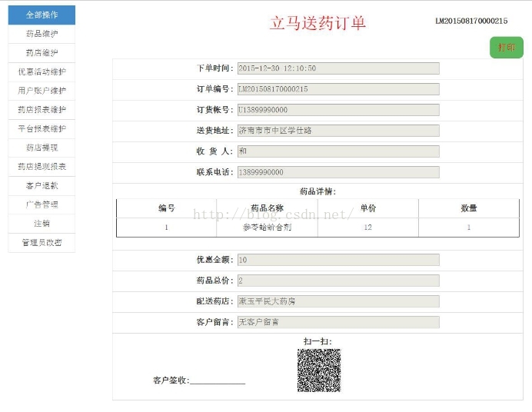Click the 联系电话 input field
The image size is (532, 412).
[338, 172]
